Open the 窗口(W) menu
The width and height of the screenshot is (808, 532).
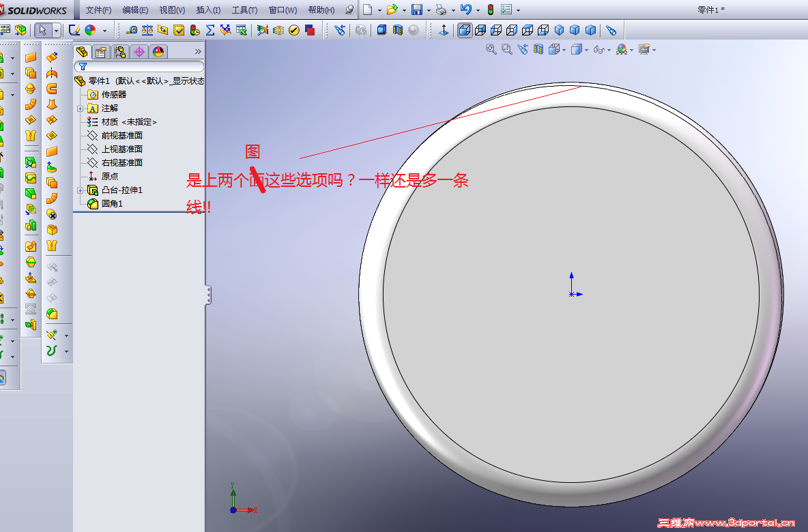[283, 10]
